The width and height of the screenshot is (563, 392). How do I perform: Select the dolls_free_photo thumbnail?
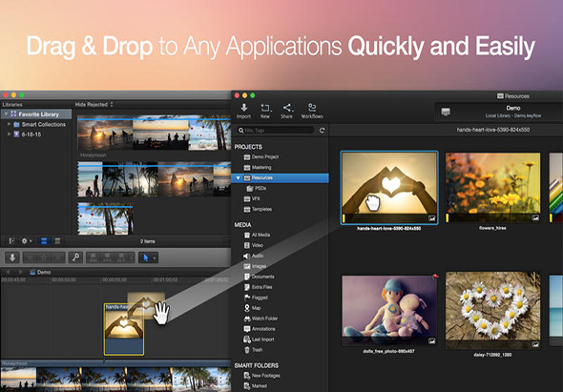tap(389, 310)
